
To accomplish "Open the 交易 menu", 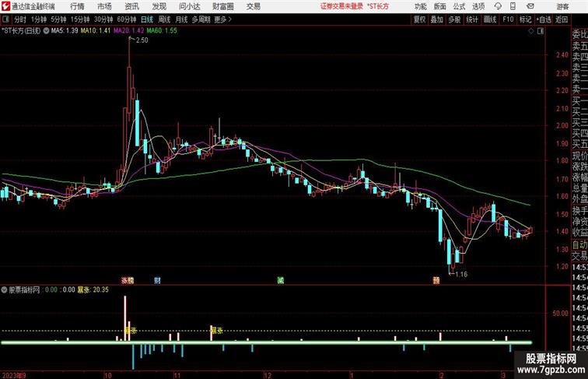I will (253, 6).
